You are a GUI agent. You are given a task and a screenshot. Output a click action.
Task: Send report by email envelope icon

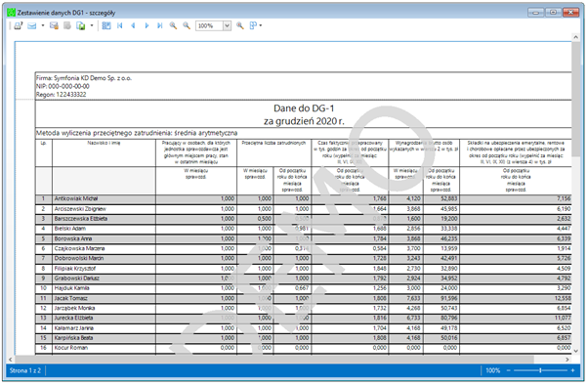(32, 25)
